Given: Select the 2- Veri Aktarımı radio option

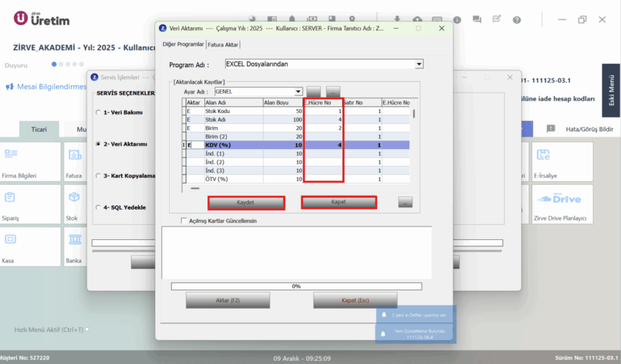Looking at the screenshot, I should coord(98,144).
